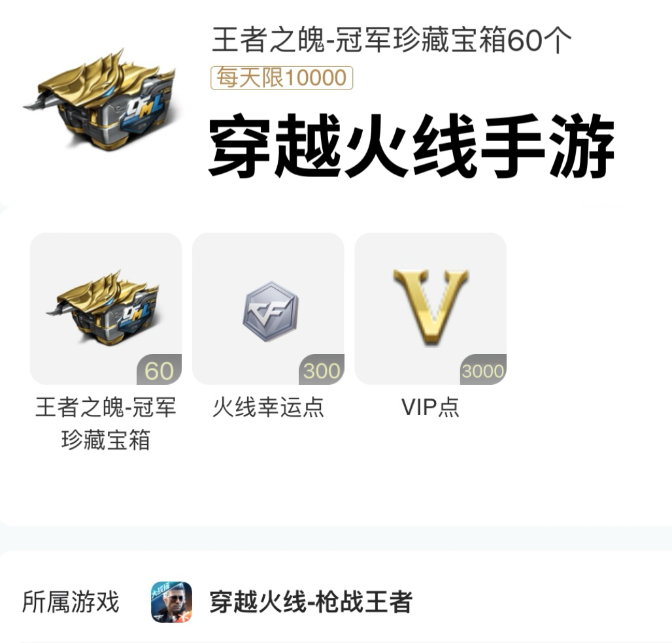The width and height of the screenshot is (672, 643).
Task: Tap the 300 quantity badge on lucky points
Action: click(322, 370)
